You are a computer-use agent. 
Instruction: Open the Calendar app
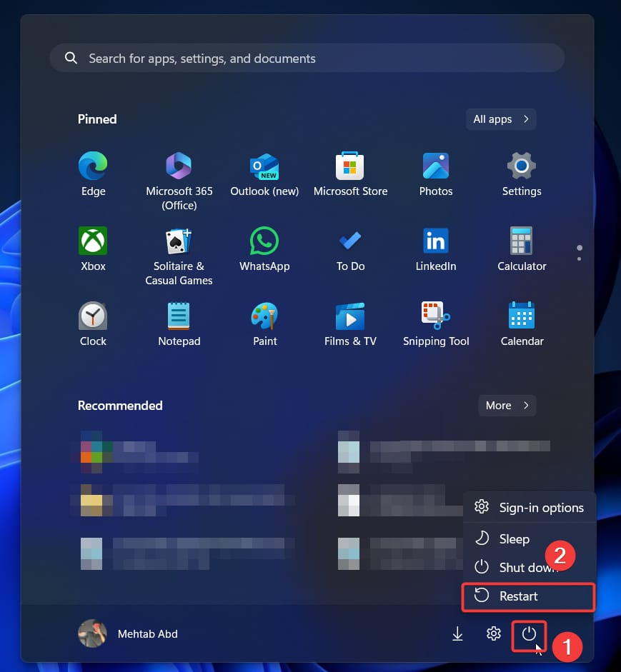click(522, 324)
